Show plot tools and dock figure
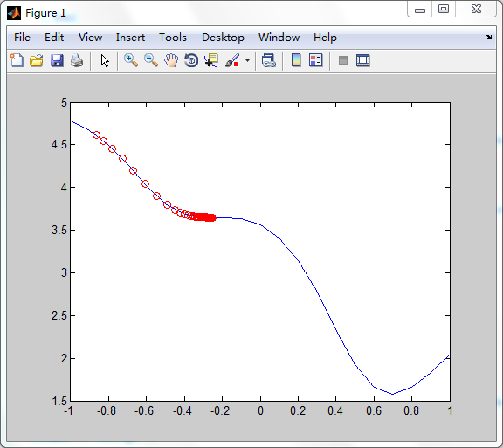The width and height of the screenshot is (503, 448). coord(362,60)
